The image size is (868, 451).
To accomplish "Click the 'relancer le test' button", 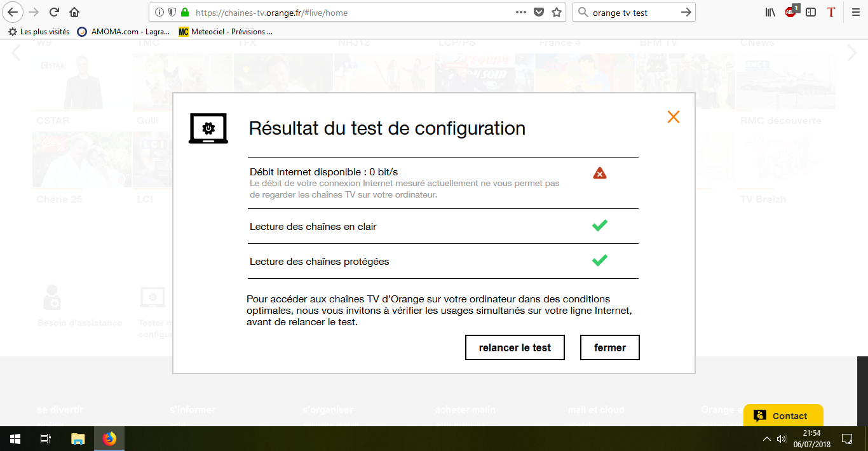I will point(515,347).
